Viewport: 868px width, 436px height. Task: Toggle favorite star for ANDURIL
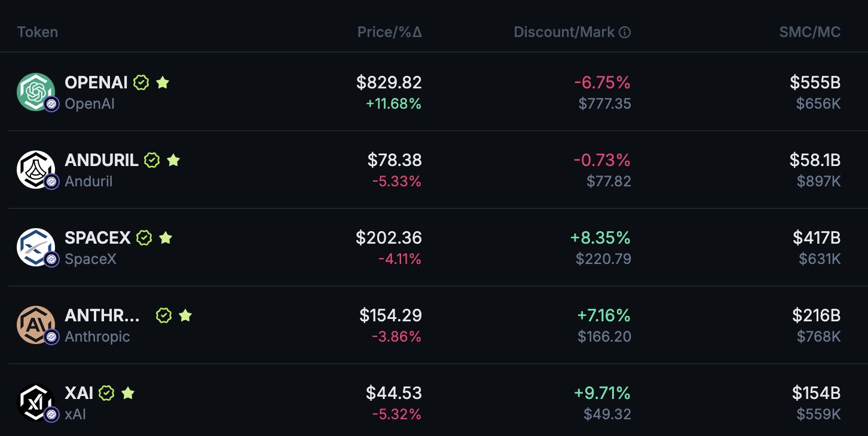click(173, 160)
